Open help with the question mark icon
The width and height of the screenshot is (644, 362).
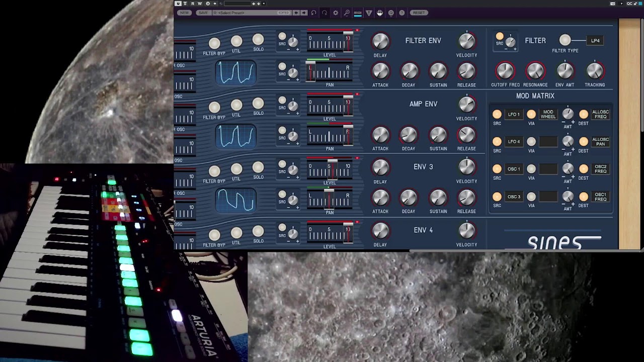click(x=401, y=13)
